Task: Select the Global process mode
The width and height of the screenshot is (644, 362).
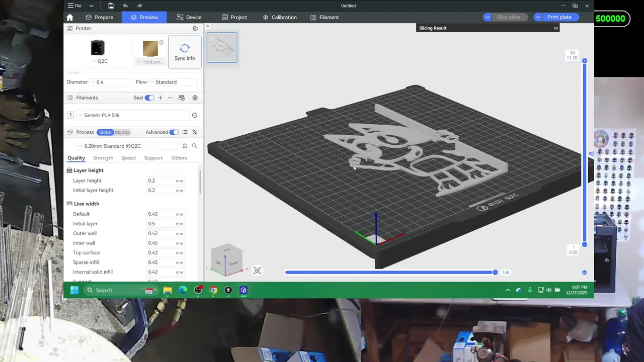Action: tap(105, 132)
